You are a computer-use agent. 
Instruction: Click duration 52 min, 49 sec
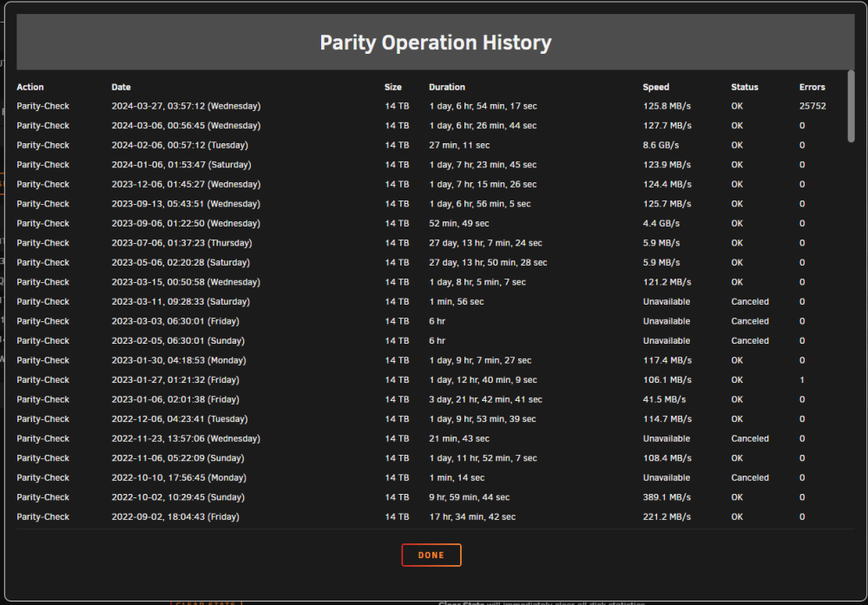459,223
